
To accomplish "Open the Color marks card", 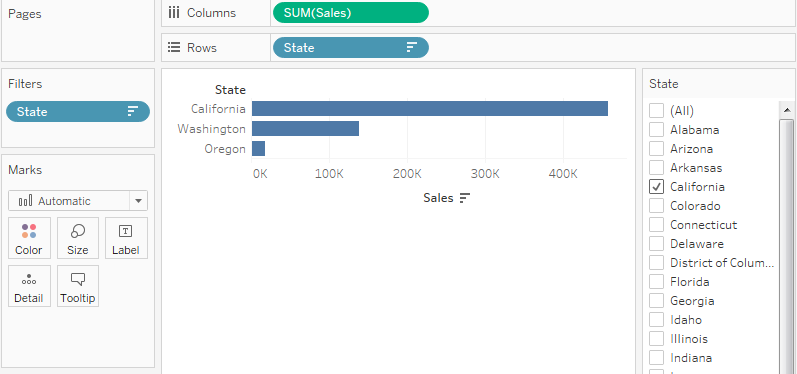I will pyautogui.click(x=29, y=238).
